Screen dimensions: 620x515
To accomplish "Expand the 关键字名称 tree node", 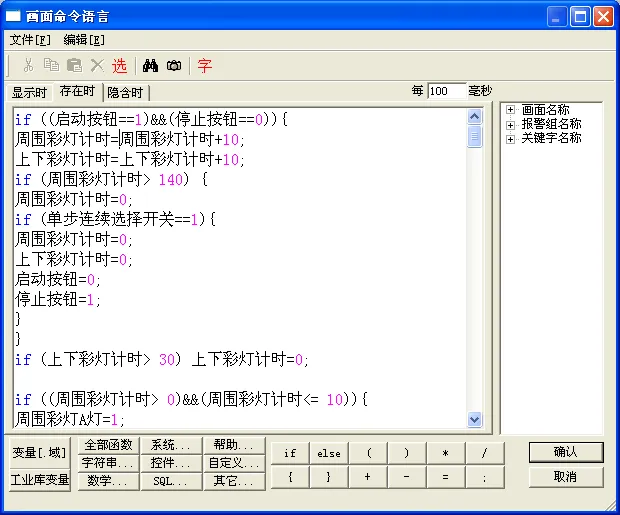I will point(510,139).
